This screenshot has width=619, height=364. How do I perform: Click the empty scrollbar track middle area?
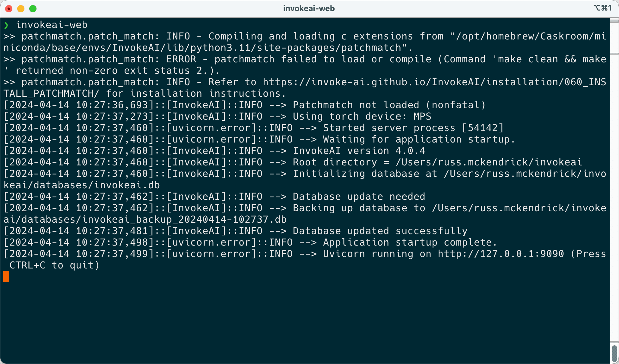tap(614, 196)
